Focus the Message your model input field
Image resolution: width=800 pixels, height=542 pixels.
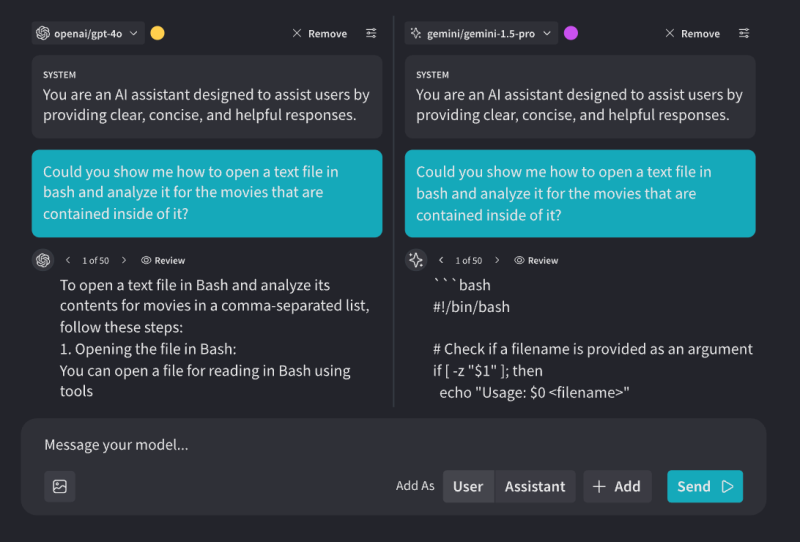[393, 445]
